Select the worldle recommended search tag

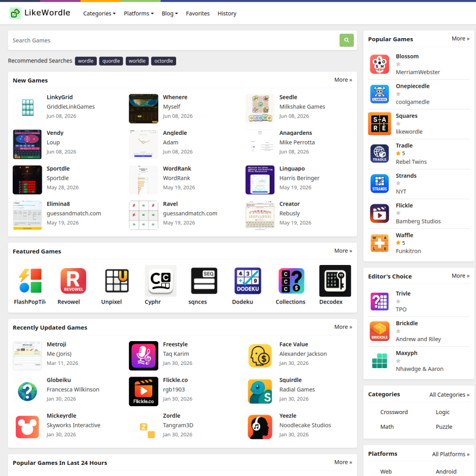coord(137,61)
